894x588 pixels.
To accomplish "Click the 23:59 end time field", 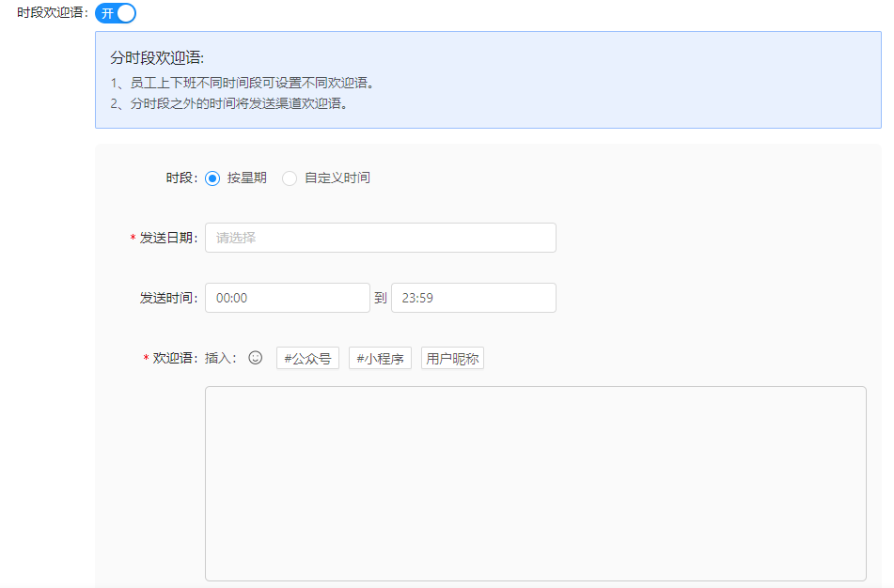I will click(473, 298).
